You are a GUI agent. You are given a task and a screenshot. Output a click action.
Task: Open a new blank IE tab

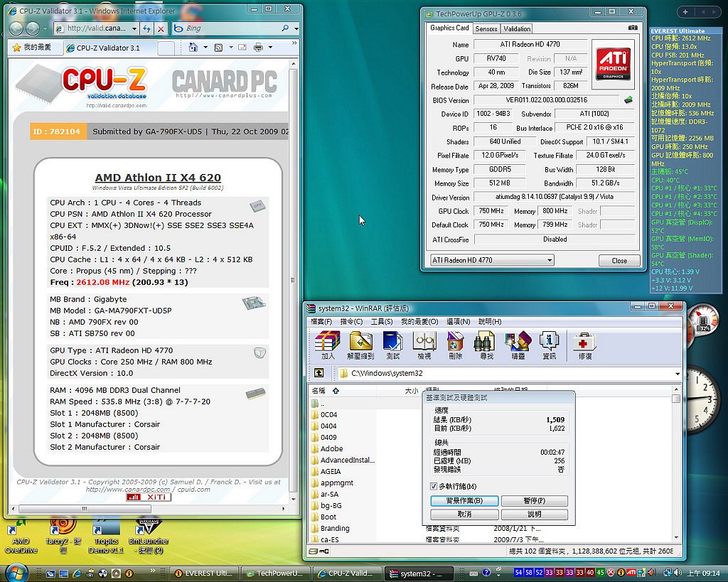(166, 48)
